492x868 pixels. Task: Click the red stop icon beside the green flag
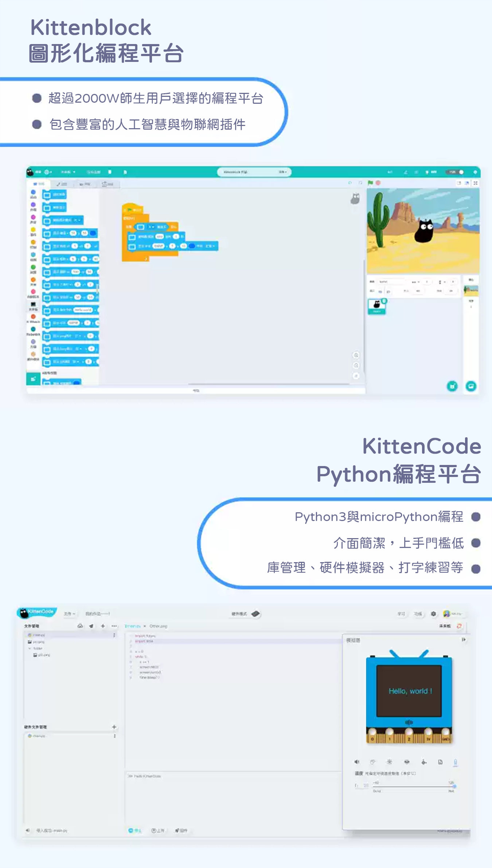coord(378,183)
